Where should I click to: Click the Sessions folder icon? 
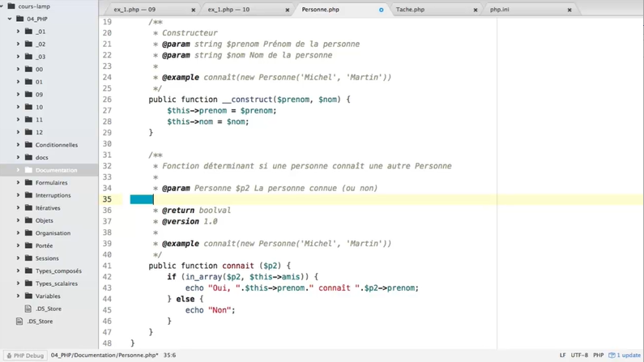pos(28,258)
